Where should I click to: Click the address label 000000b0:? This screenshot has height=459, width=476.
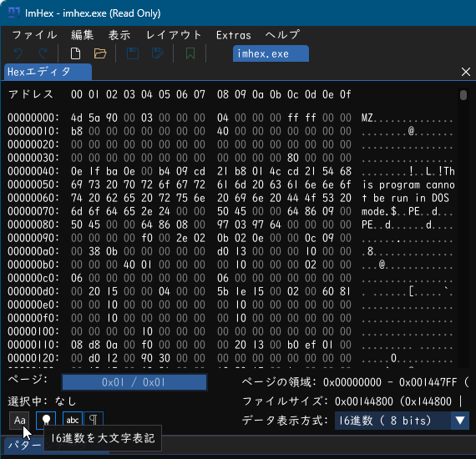33,265
